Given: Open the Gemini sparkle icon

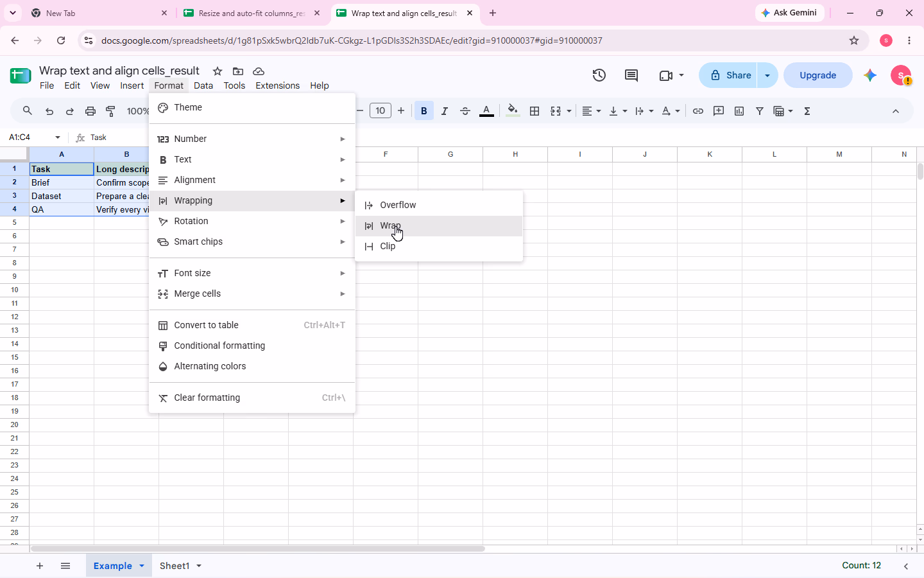Looking at the screenshot, I should click(870, 75).
